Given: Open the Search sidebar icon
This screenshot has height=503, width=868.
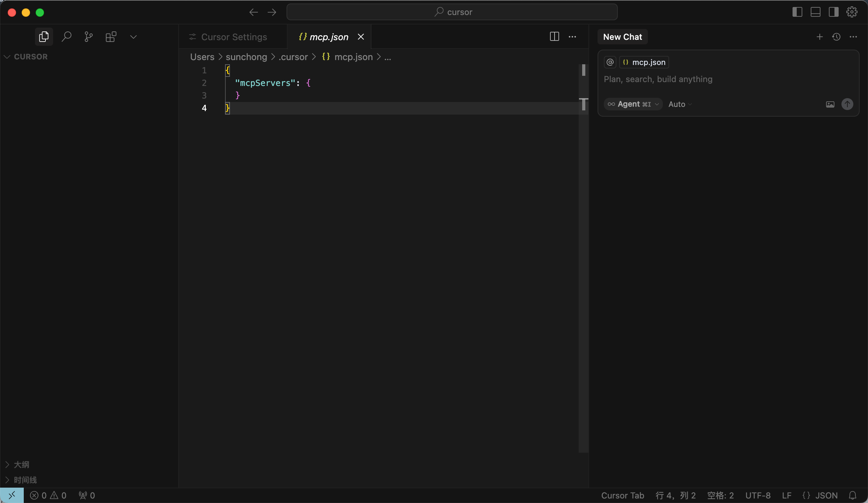Looking at the screenshot, I should coord(66,37).
